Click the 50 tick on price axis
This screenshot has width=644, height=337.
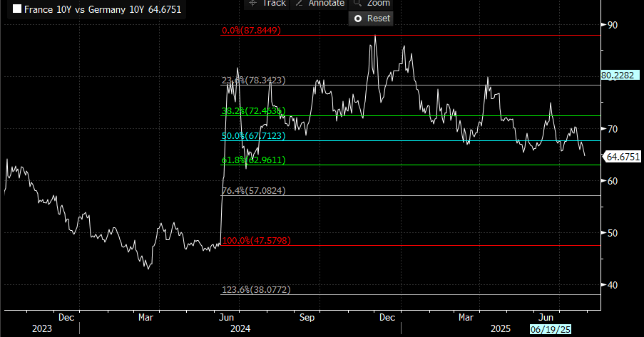tap(612, 233)
